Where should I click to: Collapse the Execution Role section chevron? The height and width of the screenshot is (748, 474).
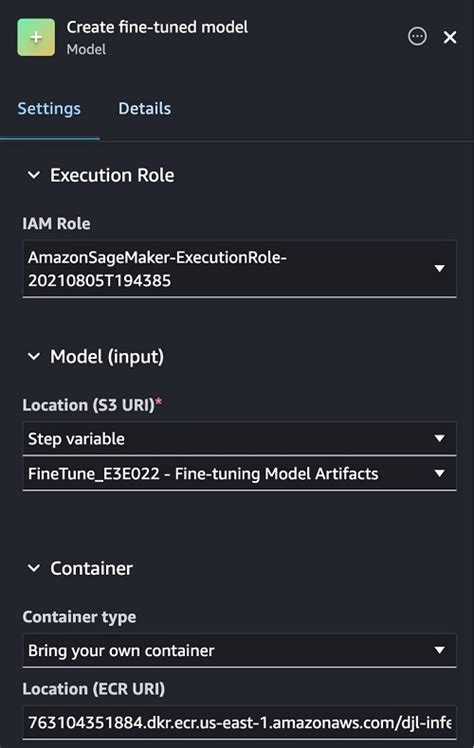34,175
